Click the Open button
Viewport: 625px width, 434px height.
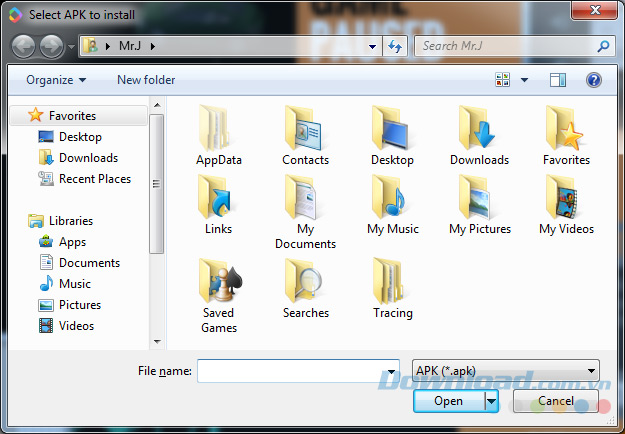448,401
